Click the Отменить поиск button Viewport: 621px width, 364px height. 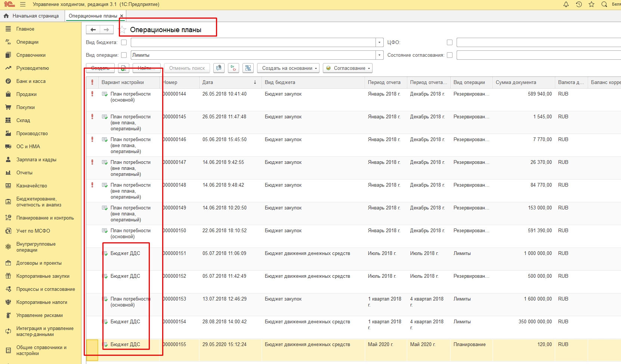pos(187,68)
